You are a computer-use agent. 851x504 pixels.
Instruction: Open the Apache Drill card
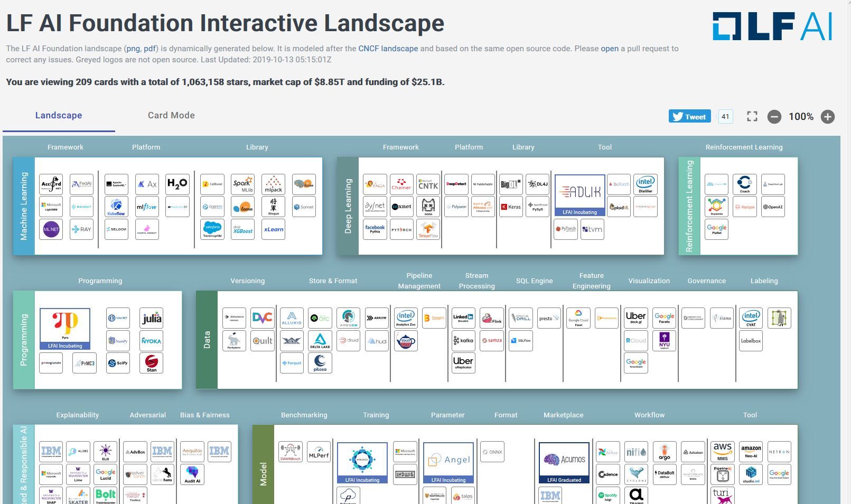[x=521, y=318]
